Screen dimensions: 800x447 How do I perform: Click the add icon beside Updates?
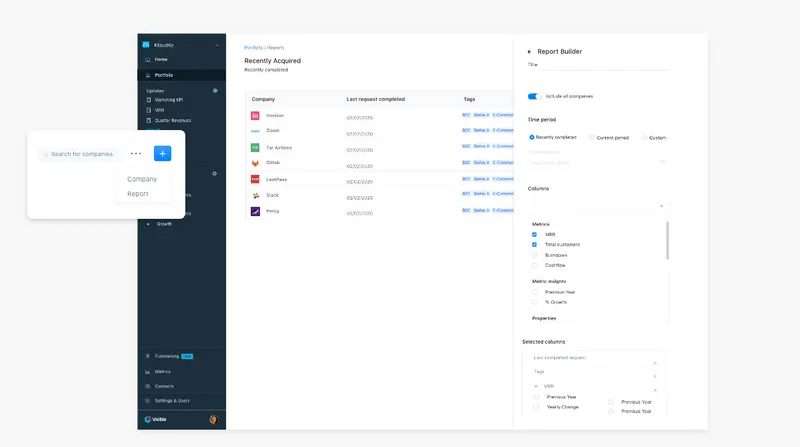pos(215,90)
